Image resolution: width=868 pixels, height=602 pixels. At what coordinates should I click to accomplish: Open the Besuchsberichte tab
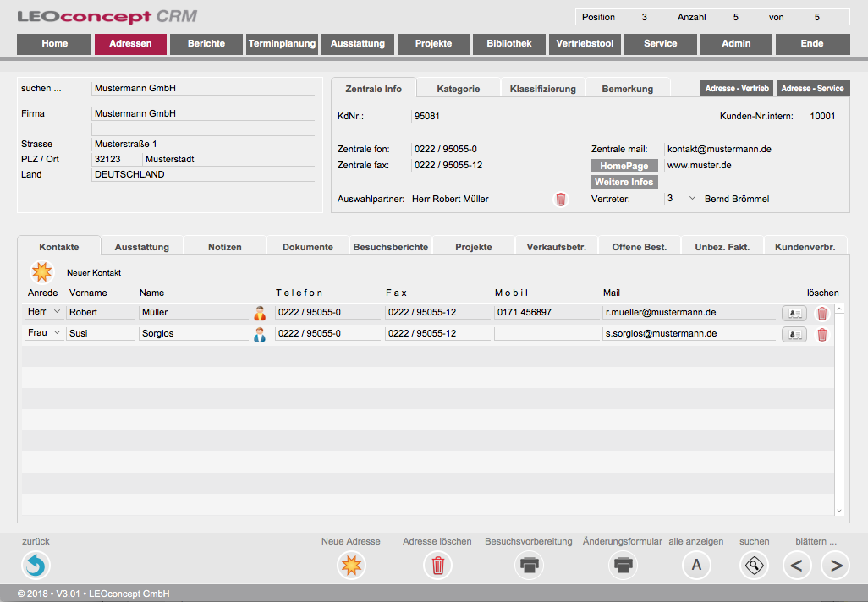pos(391,247)
